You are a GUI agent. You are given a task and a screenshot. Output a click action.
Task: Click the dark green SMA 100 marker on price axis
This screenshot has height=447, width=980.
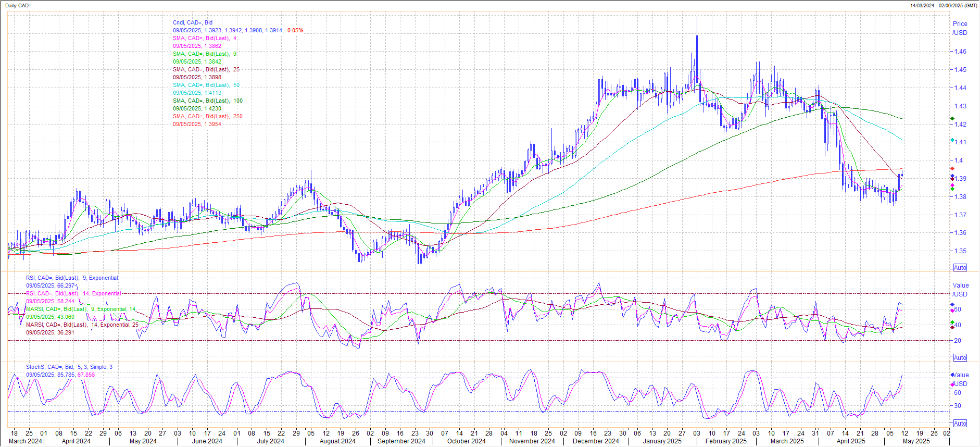[952, 119]
